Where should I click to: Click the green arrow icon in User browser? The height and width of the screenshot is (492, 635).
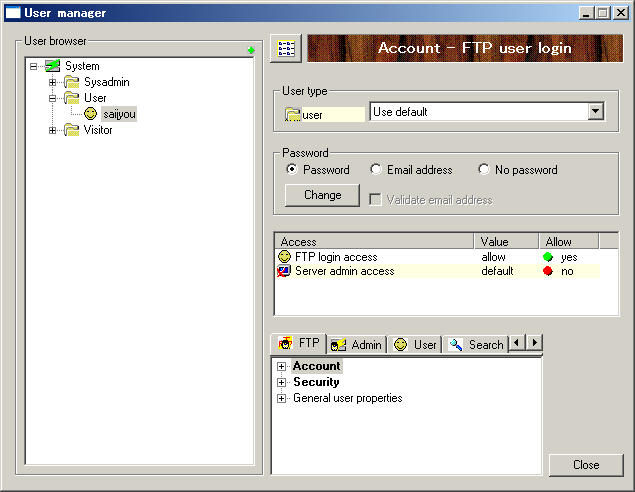tap(251, 50)
